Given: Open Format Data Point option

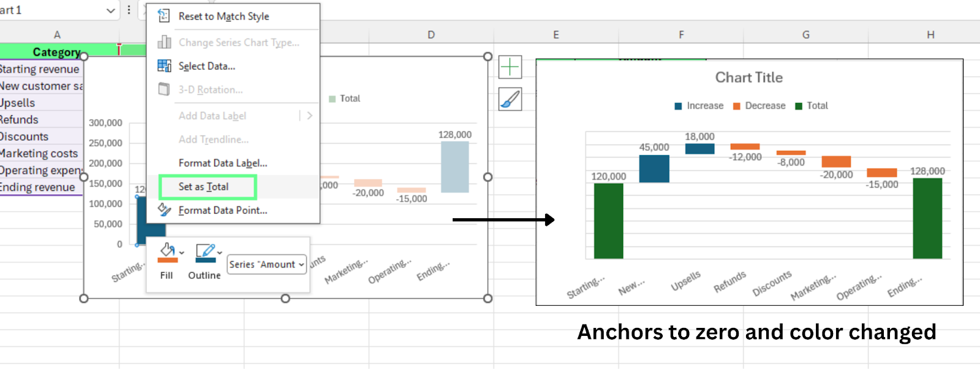Looking at the screenshot, I should (223, 210).
